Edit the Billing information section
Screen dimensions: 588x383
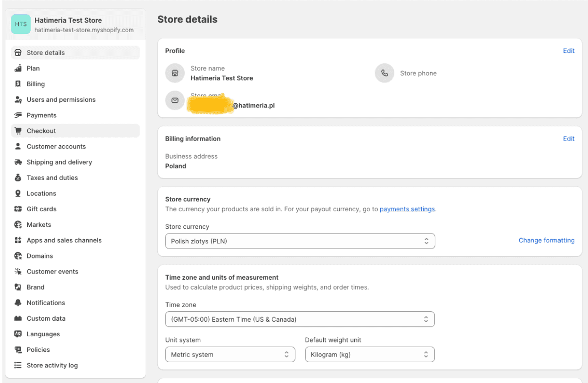(x=569, y=138)
